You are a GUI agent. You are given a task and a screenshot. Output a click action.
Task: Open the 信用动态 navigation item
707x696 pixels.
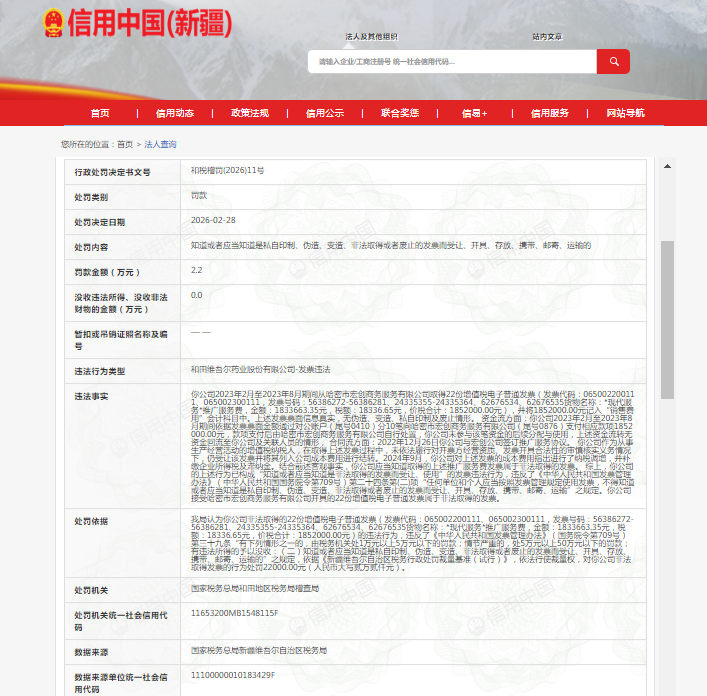pyautogui.click(x=175, y=113)
